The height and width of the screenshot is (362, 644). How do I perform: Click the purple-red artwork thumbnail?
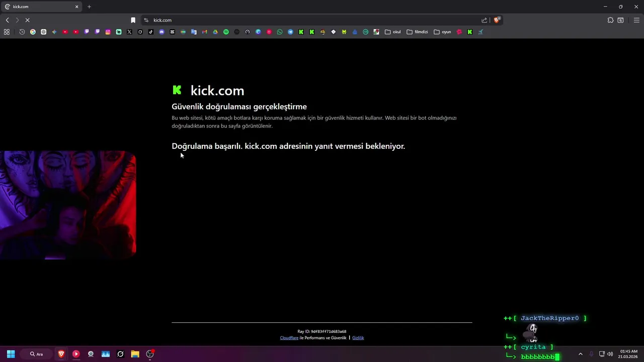click(68, 205)
